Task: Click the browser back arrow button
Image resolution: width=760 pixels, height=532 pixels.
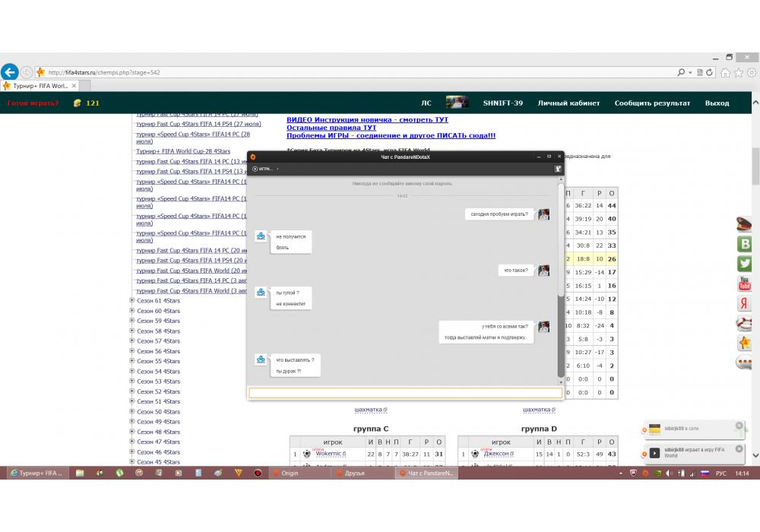Action: pyautogui.click(x=10, y=72)
